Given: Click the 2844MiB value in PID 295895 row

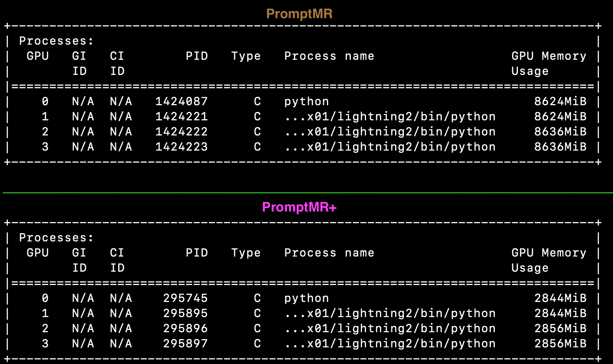Looking at the screenshot, I should tap(560, 313).
